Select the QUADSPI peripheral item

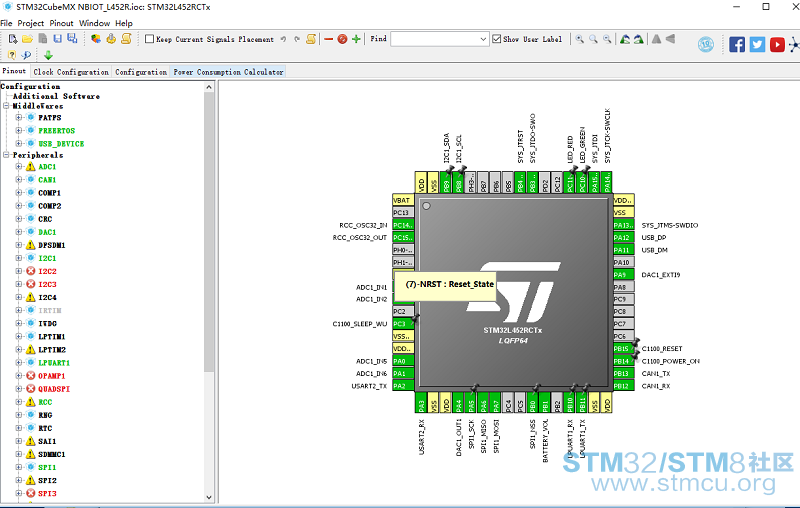[54, 389]
